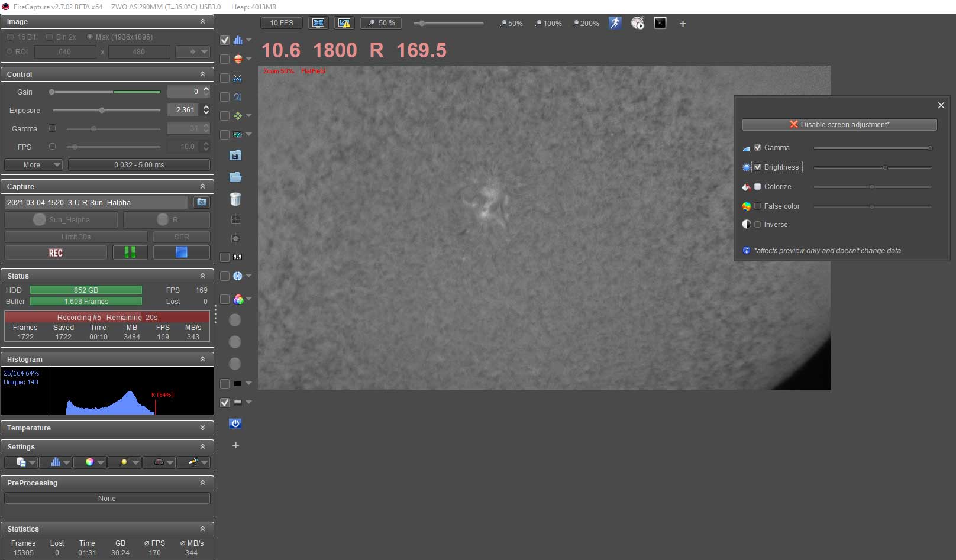Click the console terminal icon

point(660,23)
